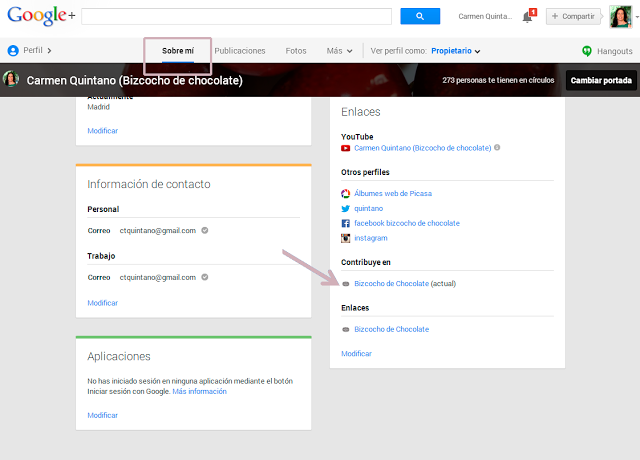
Task: Click the blue Perfil person icon
Action: click(x=13, y=51)
